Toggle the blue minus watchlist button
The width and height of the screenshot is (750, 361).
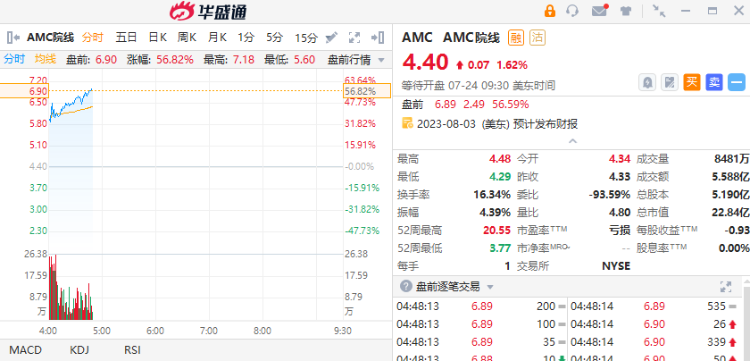(x=737, y=83)
